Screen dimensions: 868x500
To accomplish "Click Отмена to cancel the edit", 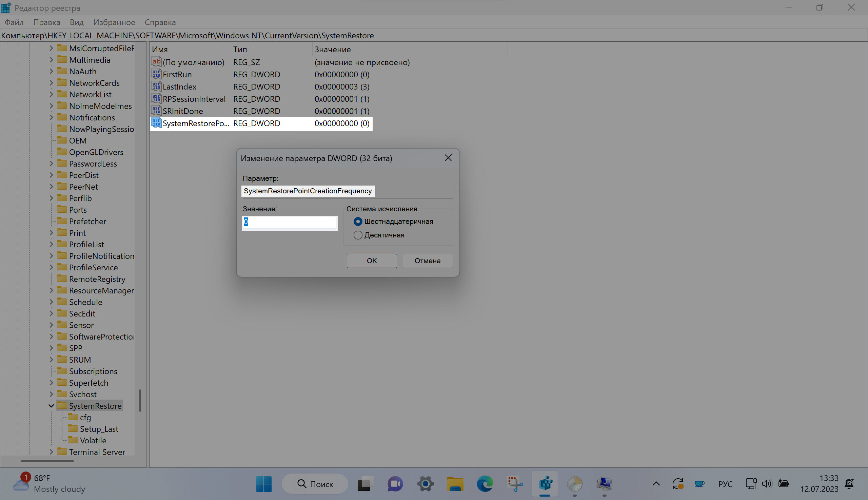I will [427, 261].
